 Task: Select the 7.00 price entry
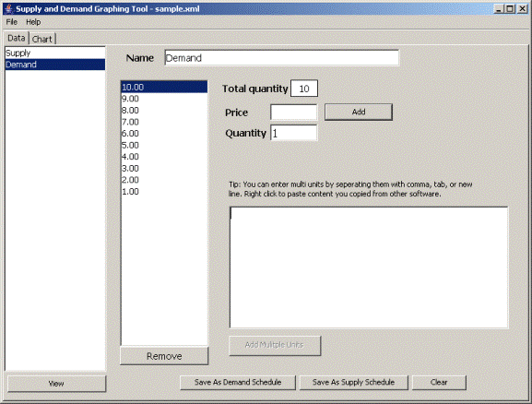coord(164,122)
